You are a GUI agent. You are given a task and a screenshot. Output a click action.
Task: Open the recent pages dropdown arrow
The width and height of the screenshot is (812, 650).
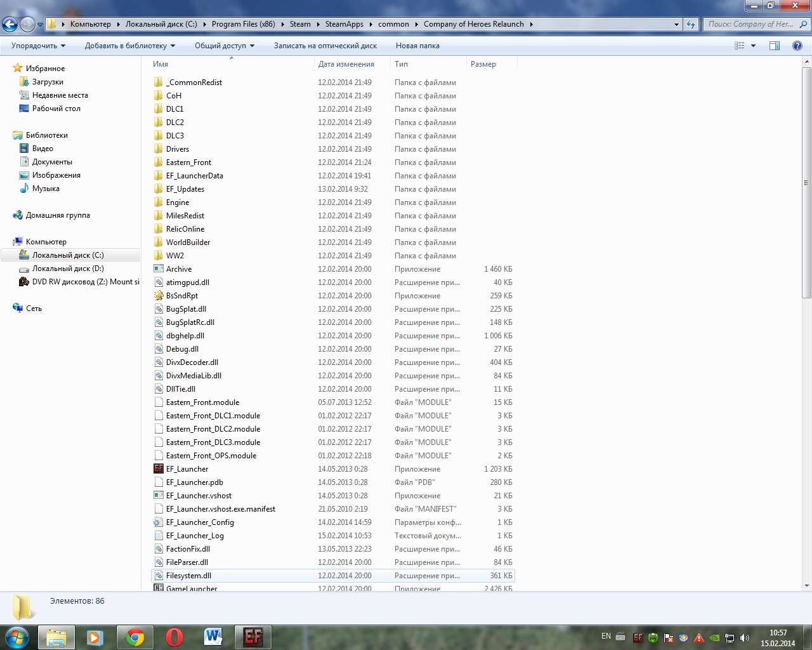[x=40, y=25]
